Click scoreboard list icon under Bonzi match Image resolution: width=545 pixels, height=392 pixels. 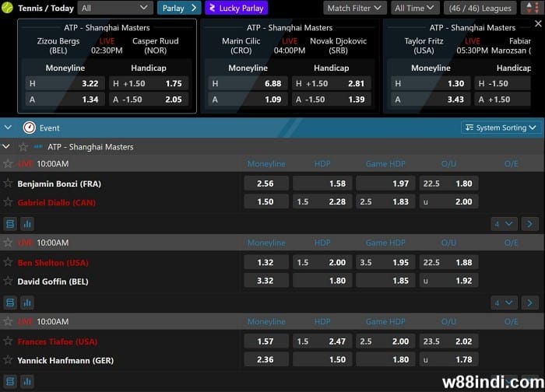point(10,224)
